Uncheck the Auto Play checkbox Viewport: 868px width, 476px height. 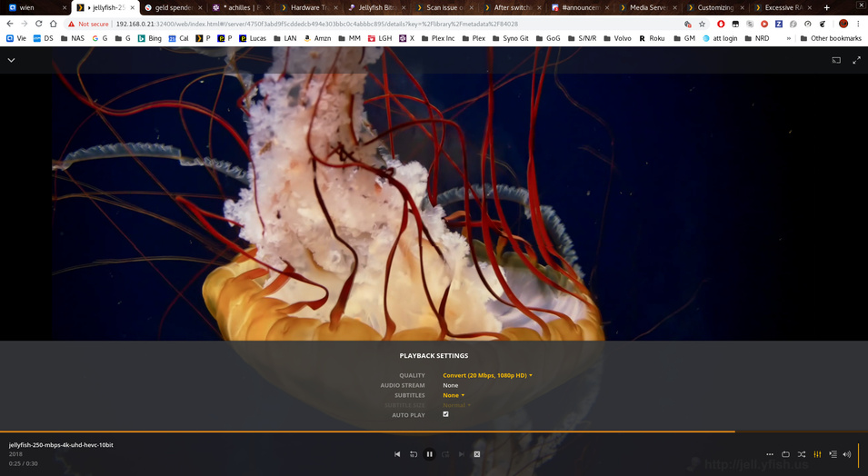click(x=445, y=414)
